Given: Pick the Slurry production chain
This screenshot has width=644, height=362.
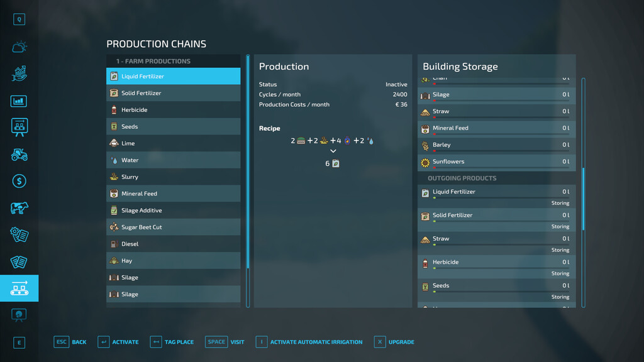Looking at the screenshot, I should pos(174,177).
